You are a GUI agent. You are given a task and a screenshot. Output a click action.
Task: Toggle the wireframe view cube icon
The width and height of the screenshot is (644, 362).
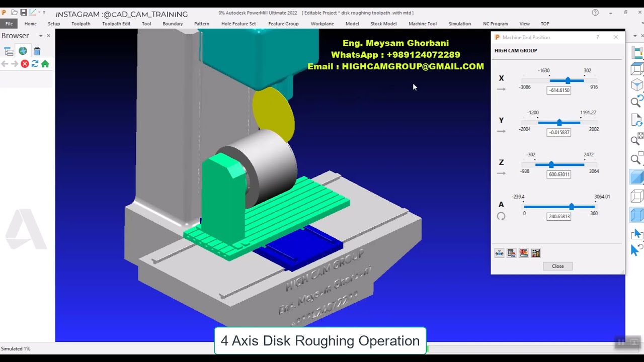637,196
